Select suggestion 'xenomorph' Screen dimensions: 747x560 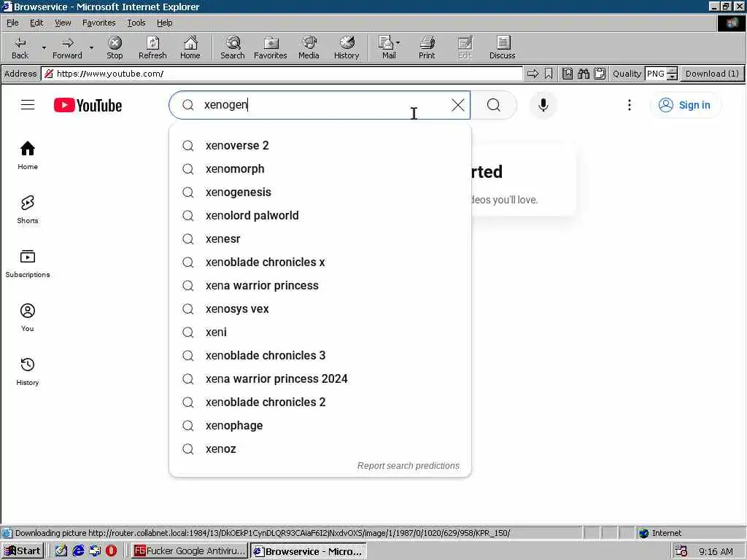coord(320,168)
